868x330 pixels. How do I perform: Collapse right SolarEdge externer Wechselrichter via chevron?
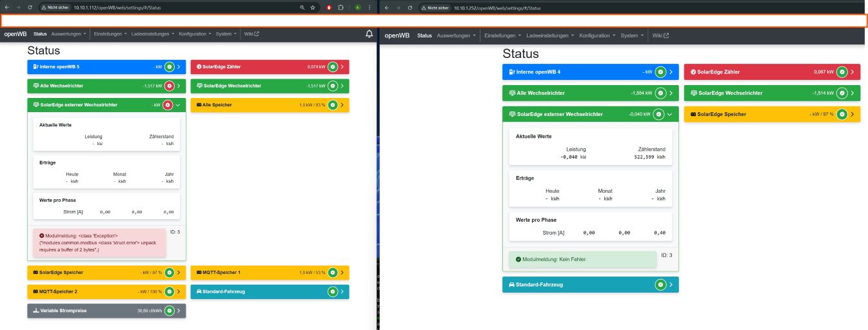tap(669, 114)
